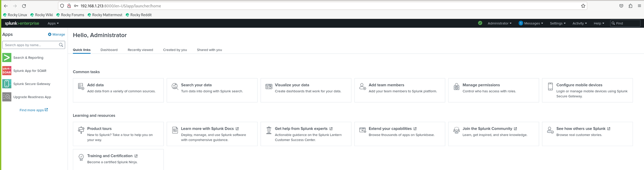The image size is (644, 170).
Task: Click the magnifier in the app search box
Action: coord(61,45)
